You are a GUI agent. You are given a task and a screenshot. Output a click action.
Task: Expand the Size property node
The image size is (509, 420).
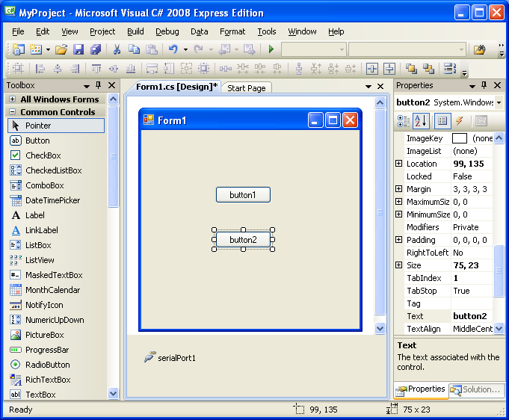pyautogui.click(x=398, y=265)
